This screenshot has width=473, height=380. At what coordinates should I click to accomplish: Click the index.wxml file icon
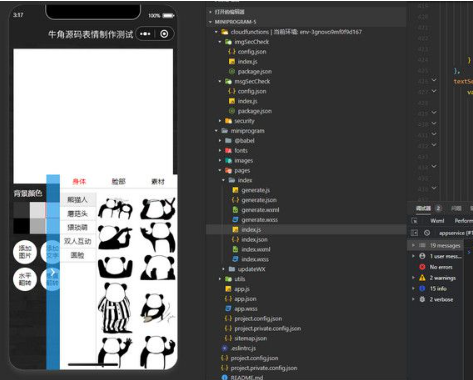(x=235, y=249)
